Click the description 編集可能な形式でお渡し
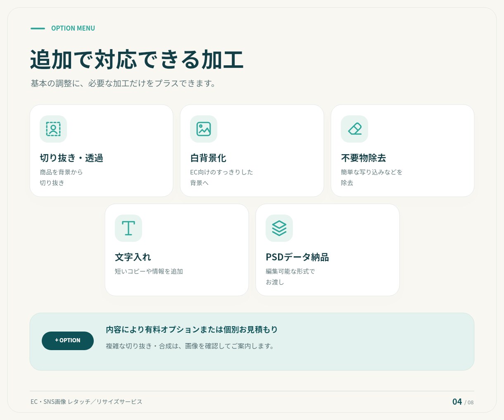The height and width of the screenshot is (420, 504). (x=290, y=277)
